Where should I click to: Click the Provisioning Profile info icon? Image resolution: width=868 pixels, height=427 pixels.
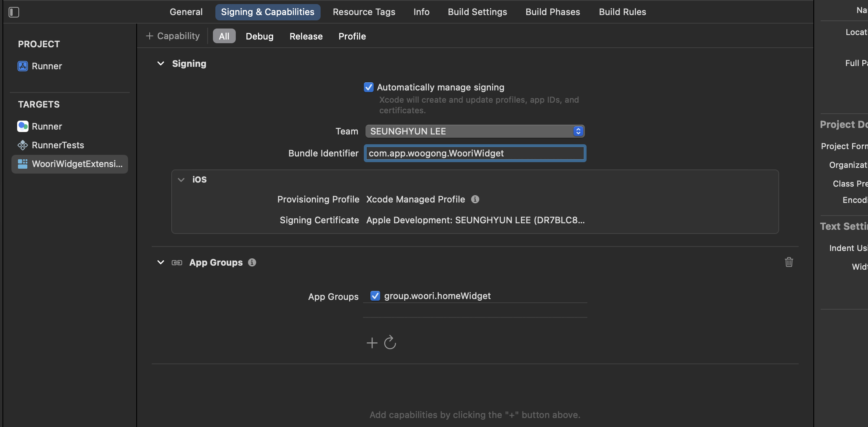coord(475,199)
